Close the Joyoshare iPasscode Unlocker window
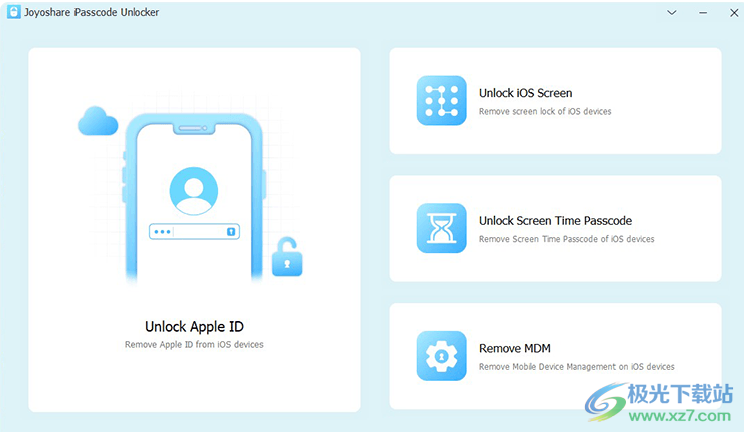This screenshot has width=744, height=432. 734,13
